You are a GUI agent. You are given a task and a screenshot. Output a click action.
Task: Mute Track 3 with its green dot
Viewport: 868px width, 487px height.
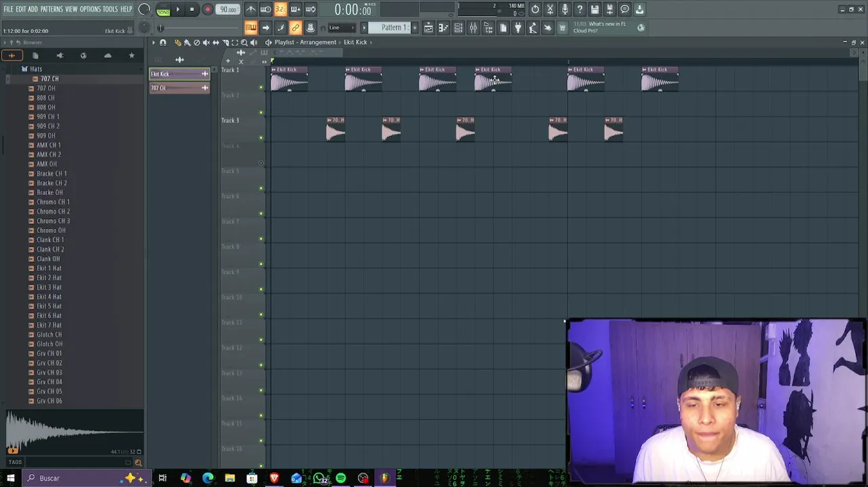[x=261, y=138]
